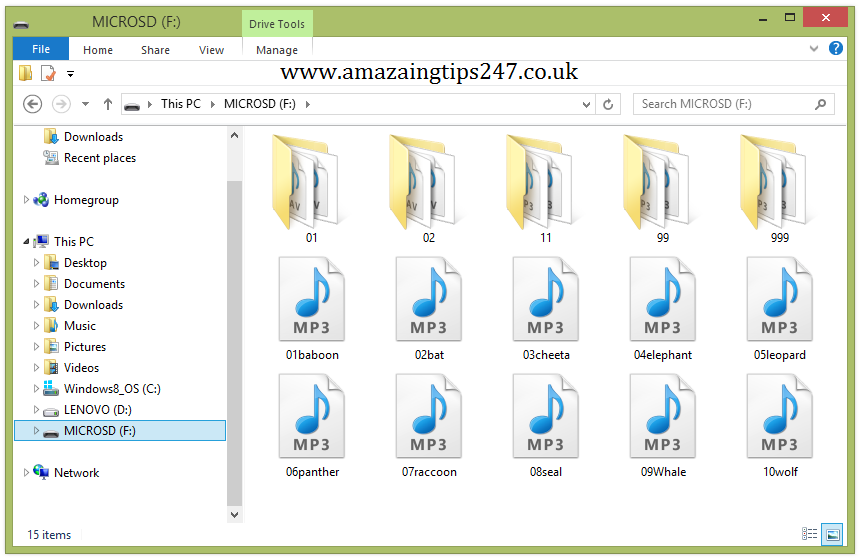Switch to Large icons view layout
The height and width of the screenshot is (559, 861).
832,534
